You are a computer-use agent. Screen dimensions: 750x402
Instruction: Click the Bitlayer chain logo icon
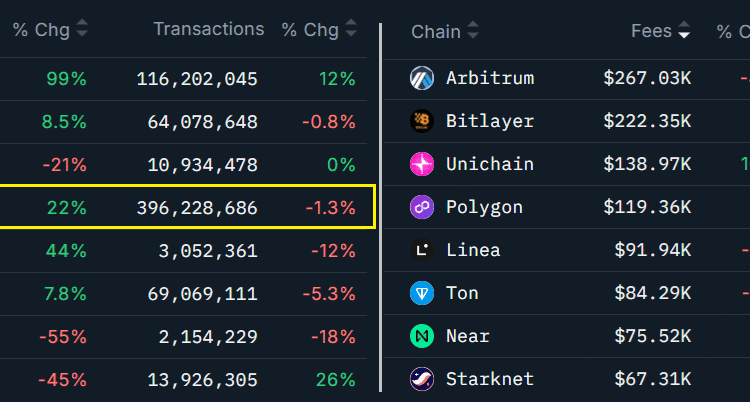click(422, 121)
